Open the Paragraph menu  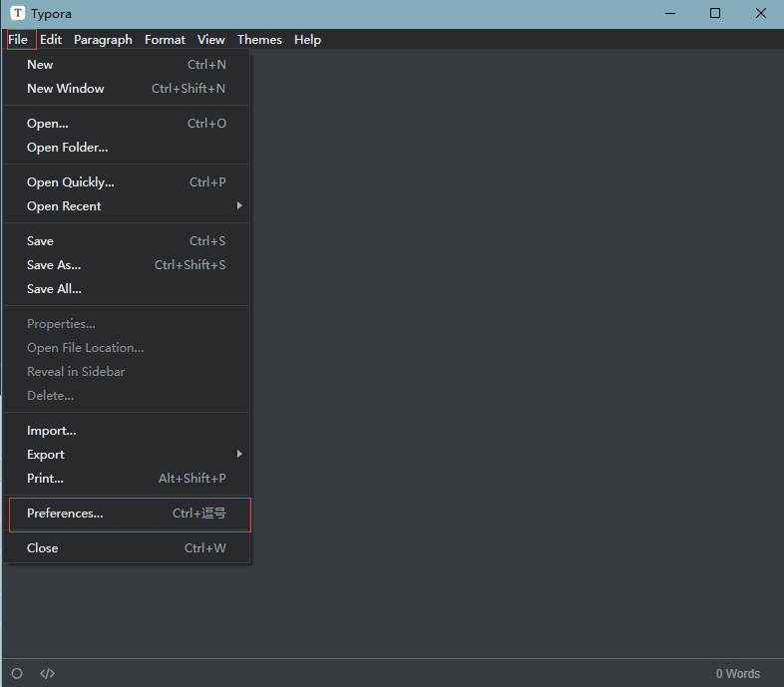(103, 40)
